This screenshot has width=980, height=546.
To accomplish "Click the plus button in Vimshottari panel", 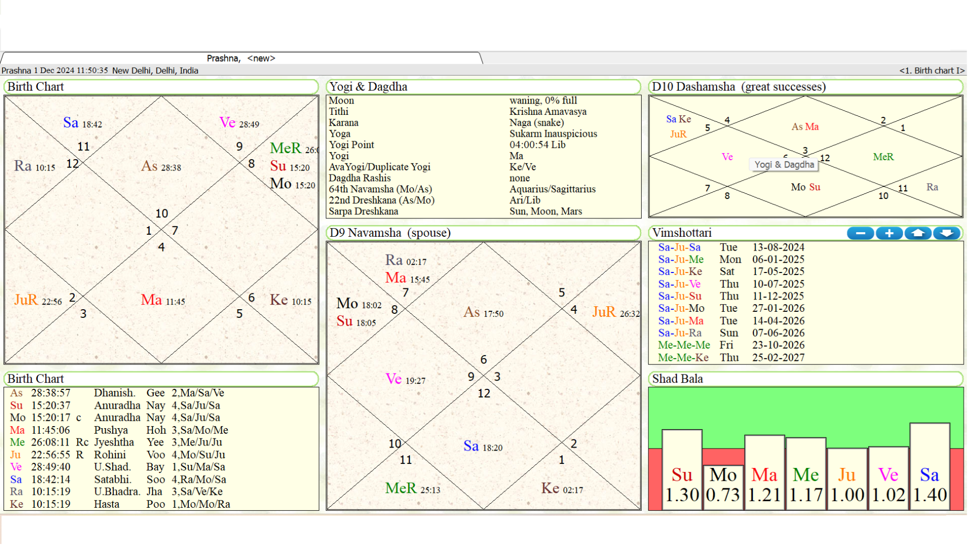I will 889,233.
